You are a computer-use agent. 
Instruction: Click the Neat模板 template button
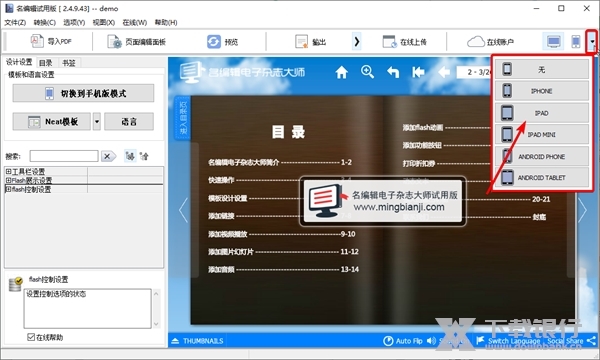tap(52, 122)
